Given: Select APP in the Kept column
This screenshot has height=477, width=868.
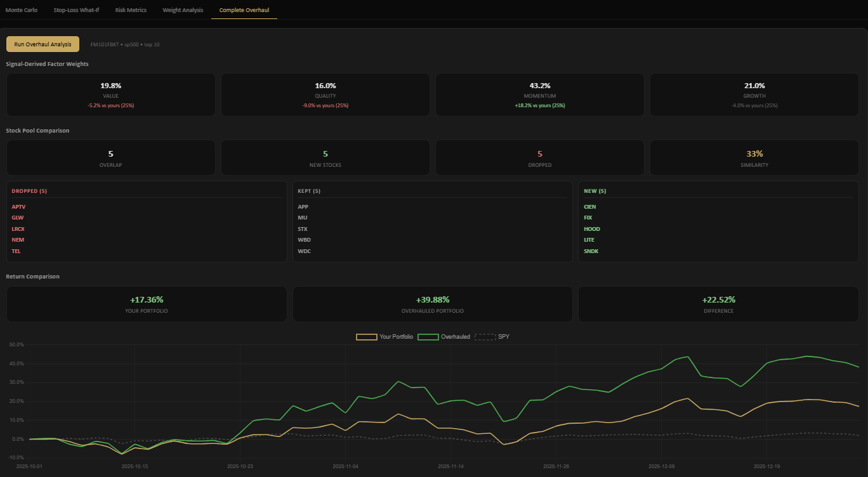Looking at the screenshot, I should click(302, 206).
